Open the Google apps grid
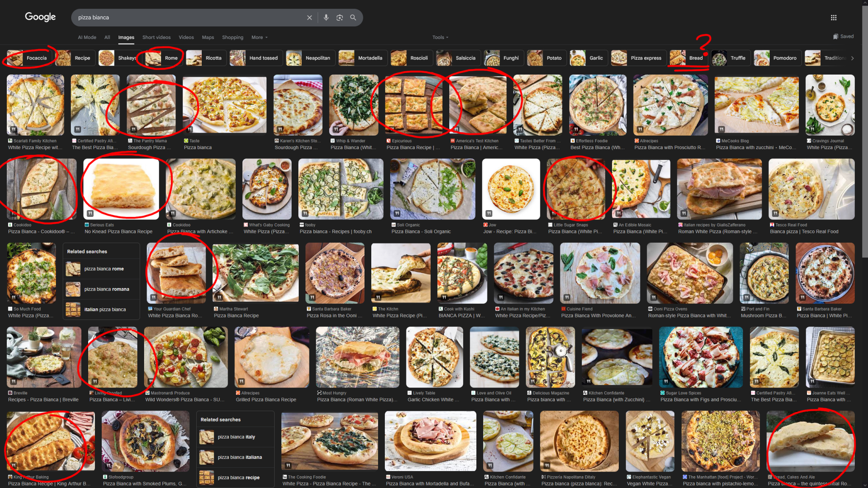Viewport: 868px width, 488px height. click(x=833, y=17)
